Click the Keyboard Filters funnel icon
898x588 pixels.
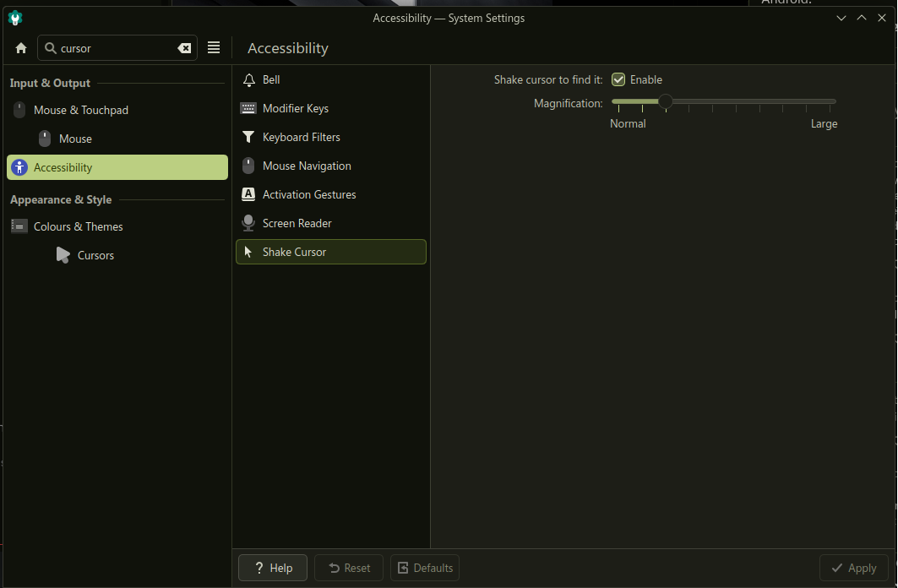click(x=248, y=138)
